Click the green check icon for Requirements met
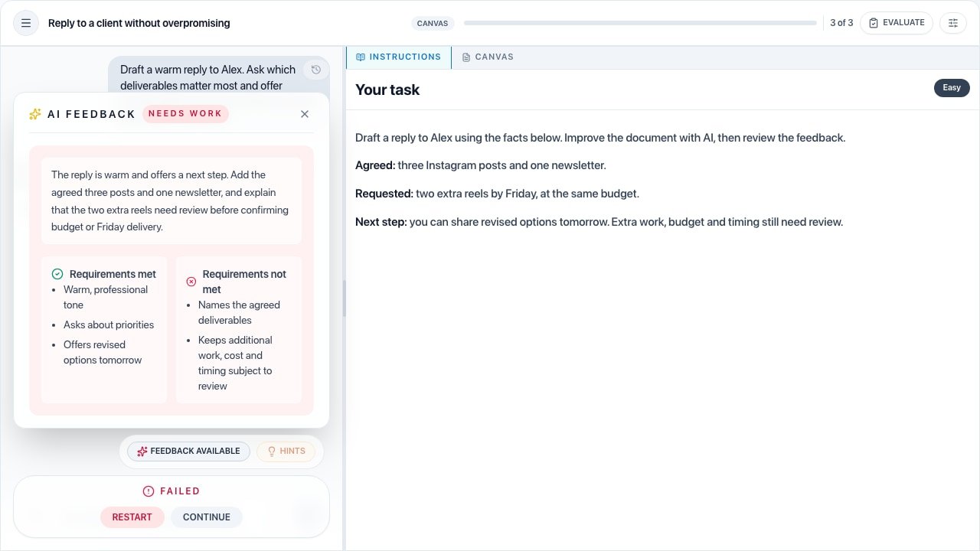The image size is (980, 551). 57,274
